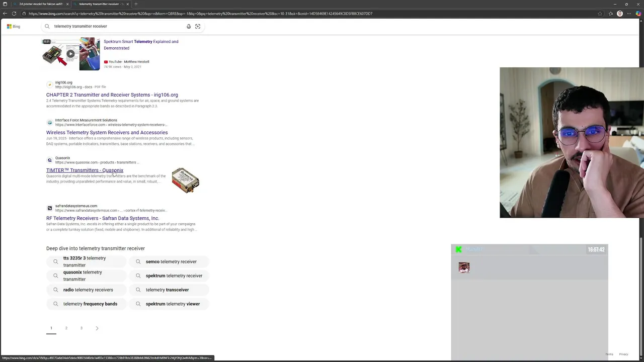Click the safrandatasystemsus.com breadcrumb URL
This screenshot has width=644, height=362.
pyautogui.click(x=111, y=210)
